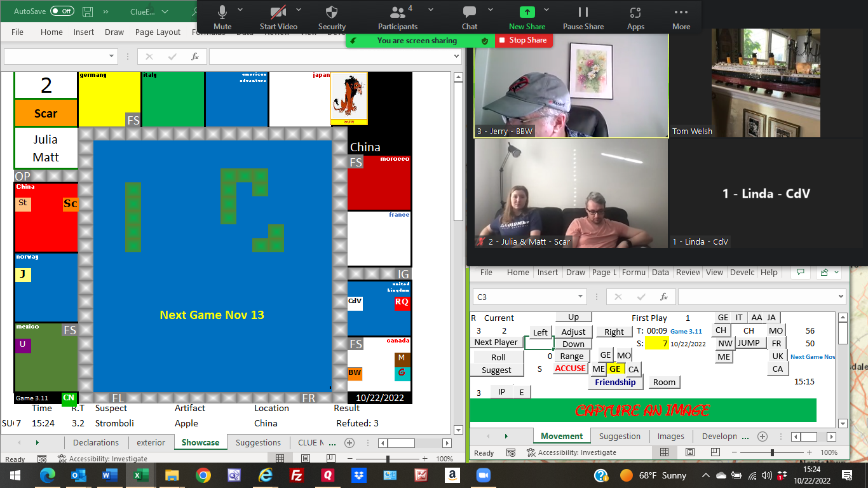Viewport: 868px width, 488px height.
Task: Add a new sheet beside the CLUE tab
Action: [x=349, y=442]
